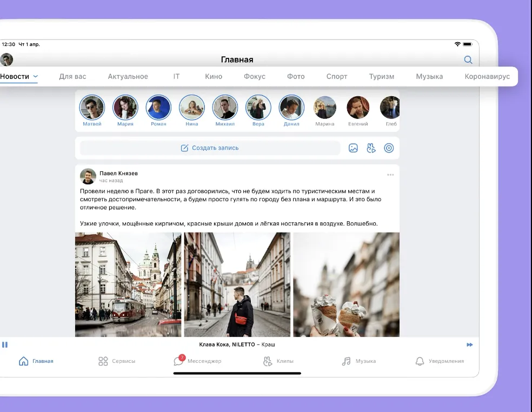Open Сервисы services icon
The image size is (532, 412).
tap(103, 361)
